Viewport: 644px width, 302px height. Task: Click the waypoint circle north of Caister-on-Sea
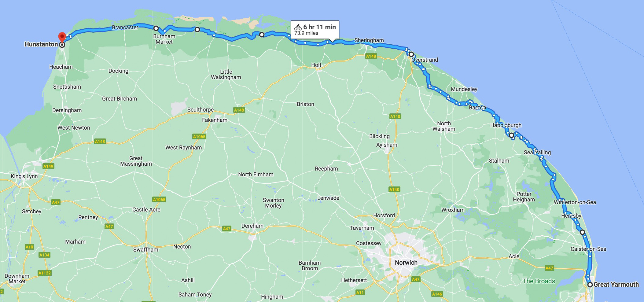(582, 232)
